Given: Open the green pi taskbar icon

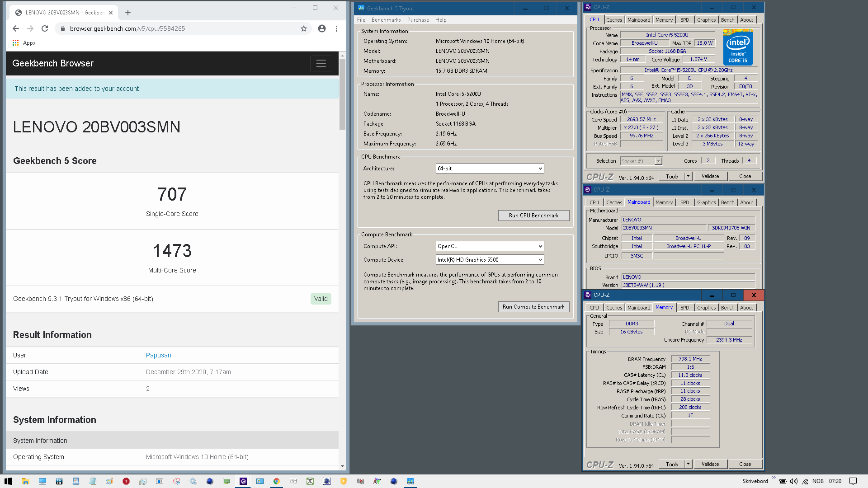Looking at the screenshot, I should click(310, 481).
